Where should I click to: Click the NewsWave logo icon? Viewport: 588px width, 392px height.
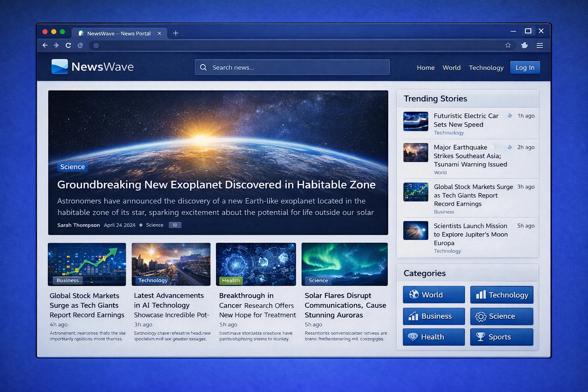click(60, 67)
